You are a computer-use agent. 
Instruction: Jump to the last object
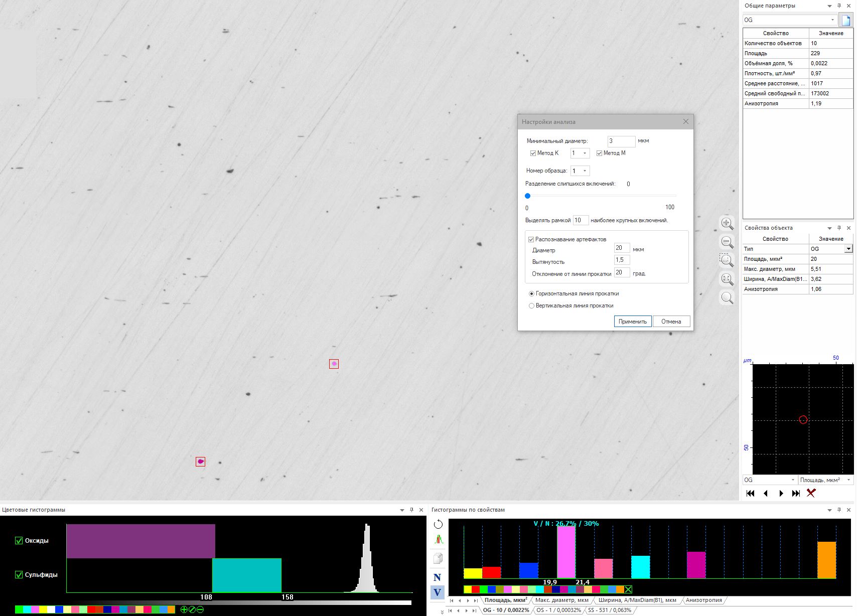click(x=796, y=493)
